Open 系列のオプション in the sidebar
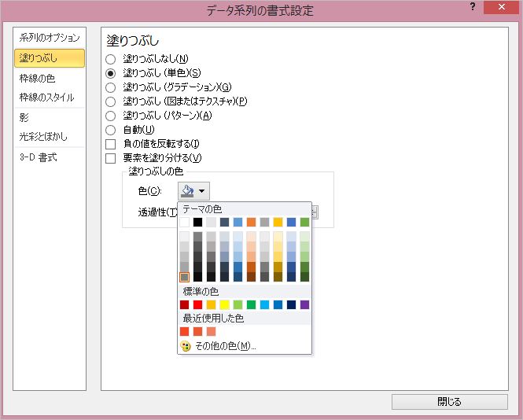The width and height of the screenshot is (523, 420). 50,38
